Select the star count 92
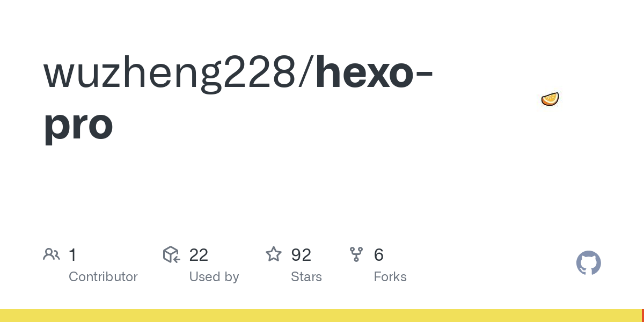Image resolution: width=644 pixels, height=322 pixels. [301, 255]
